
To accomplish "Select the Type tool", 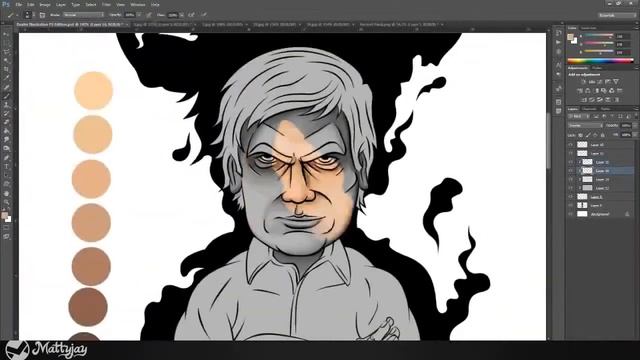I will coord(7,166).
